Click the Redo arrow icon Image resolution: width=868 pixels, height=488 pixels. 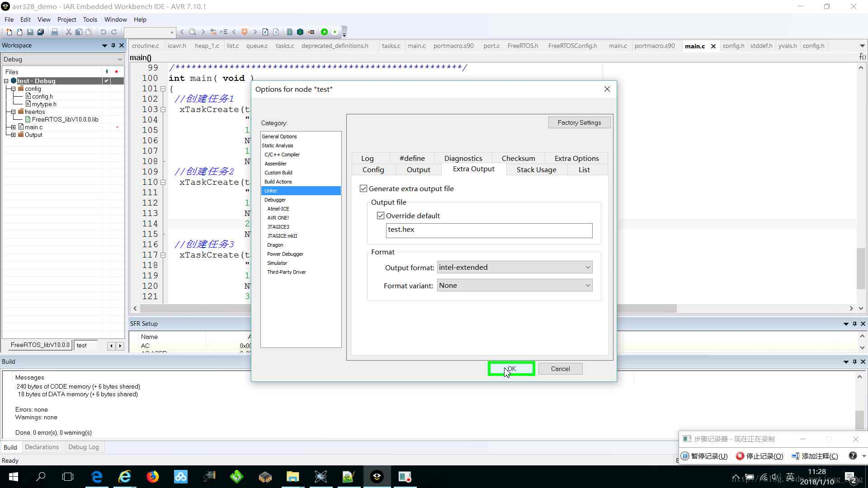pyautogui.click(x=114, y=32)
